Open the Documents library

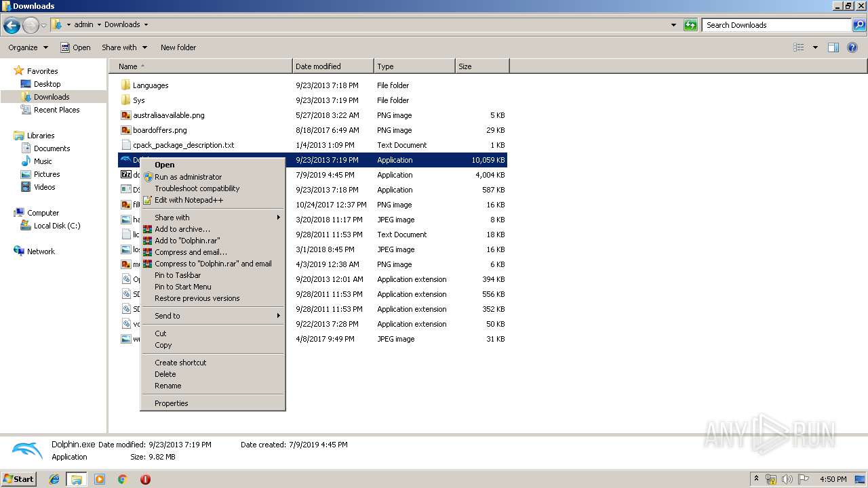(x=52, y=148)
